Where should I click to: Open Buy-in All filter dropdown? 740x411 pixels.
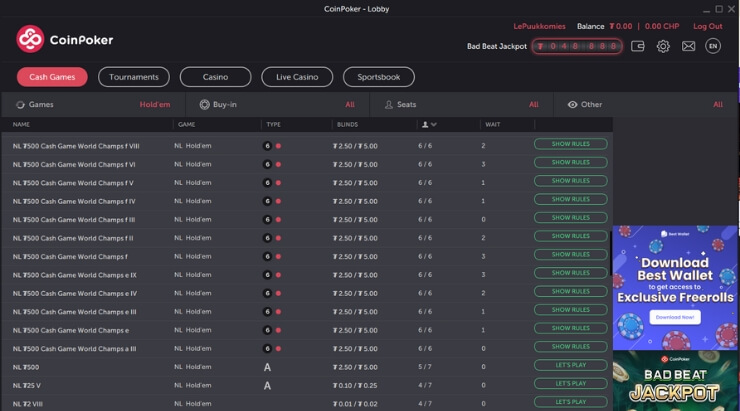[350, 105]
